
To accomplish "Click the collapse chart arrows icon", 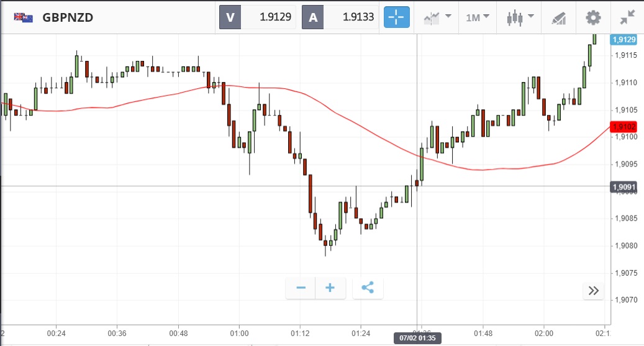I will pos(627,17).
